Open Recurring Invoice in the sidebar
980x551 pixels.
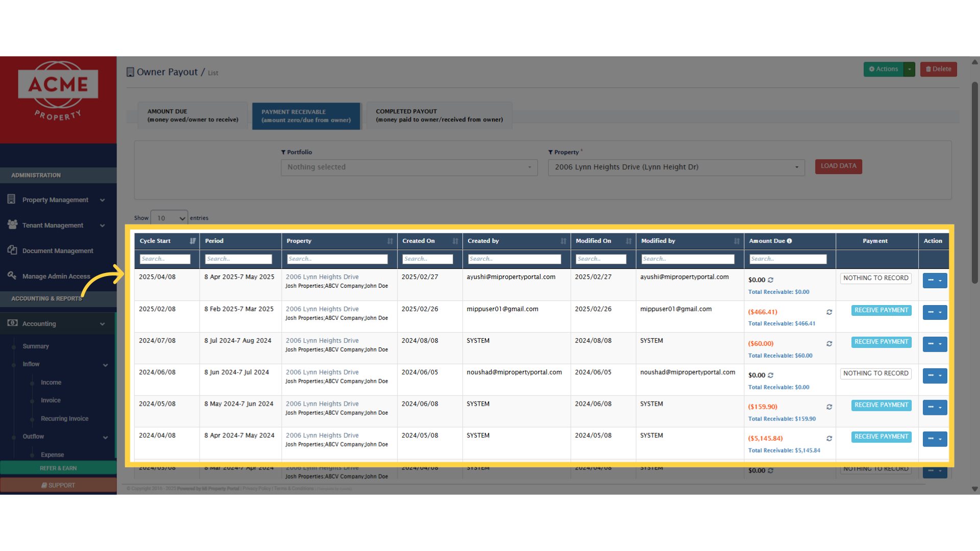(x=64, y=419)
